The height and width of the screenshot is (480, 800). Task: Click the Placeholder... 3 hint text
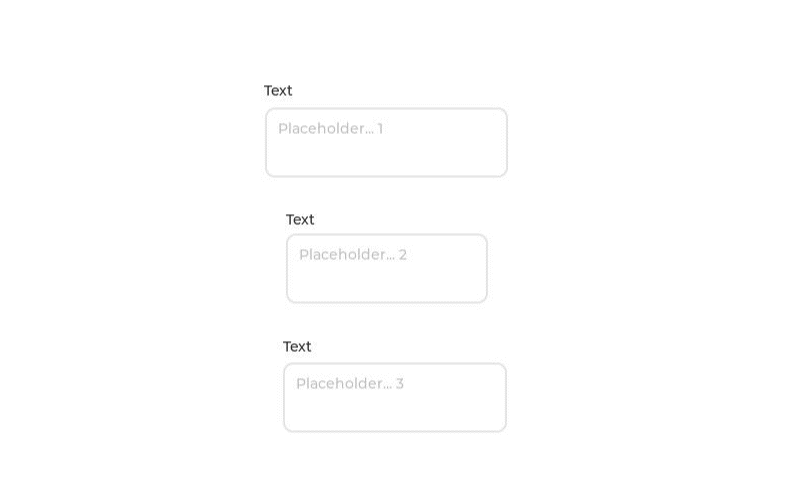coord(350,384)
